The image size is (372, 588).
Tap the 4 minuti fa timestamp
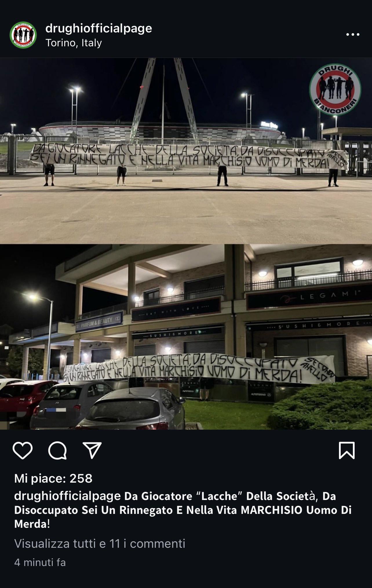(x=40, y=563)
